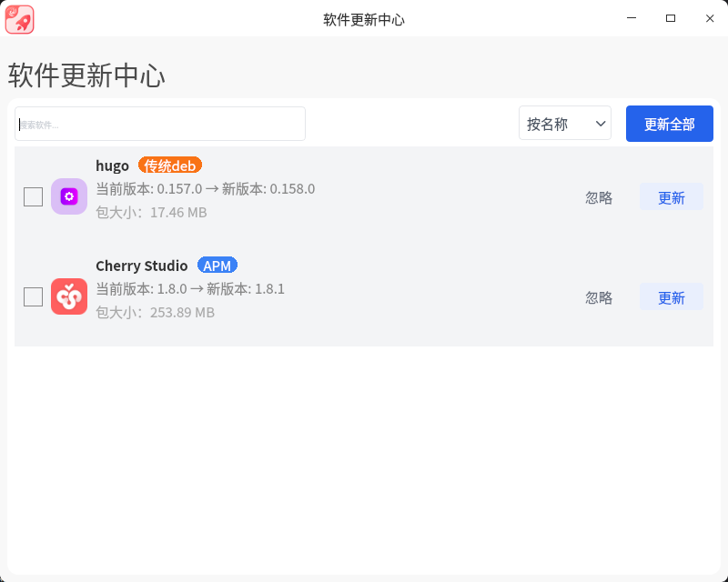Click version text 1.8.0 → 1.8.1
Image resolution: width=728 pixels, height=582 pixels.
click(190, 289)
